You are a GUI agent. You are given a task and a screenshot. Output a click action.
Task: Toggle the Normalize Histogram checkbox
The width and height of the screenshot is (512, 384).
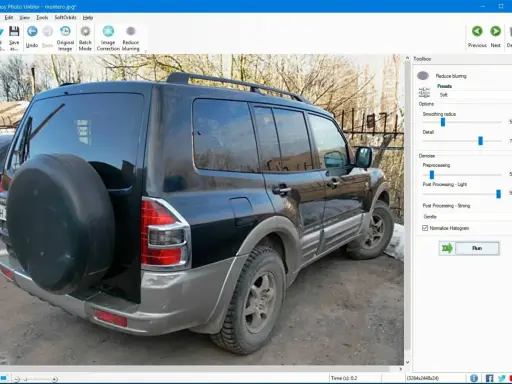click(425, 228)
